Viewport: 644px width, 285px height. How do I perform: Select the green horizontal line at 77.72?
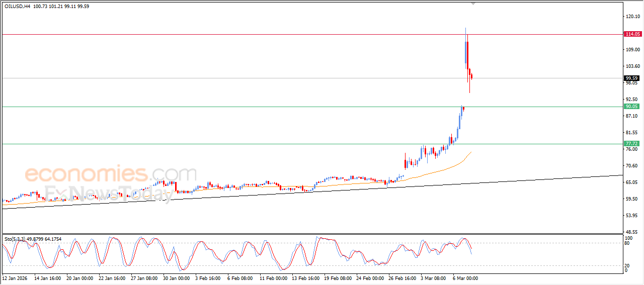[252, 144]
